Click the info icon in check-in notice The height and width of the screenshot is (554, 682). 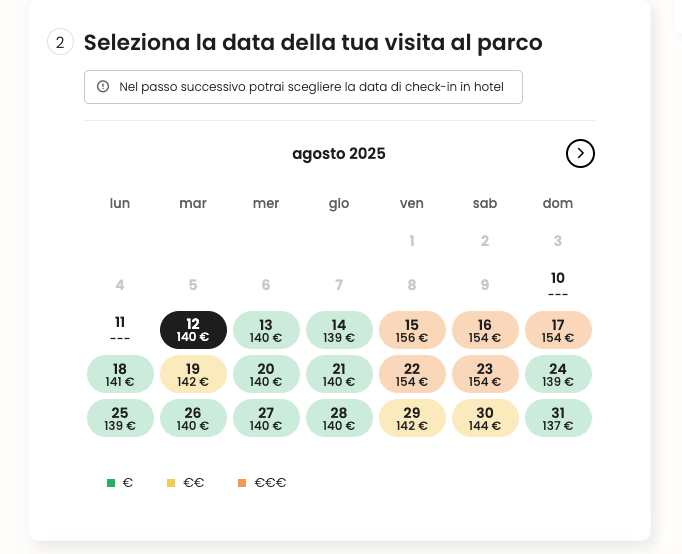[x=103, y=87]
